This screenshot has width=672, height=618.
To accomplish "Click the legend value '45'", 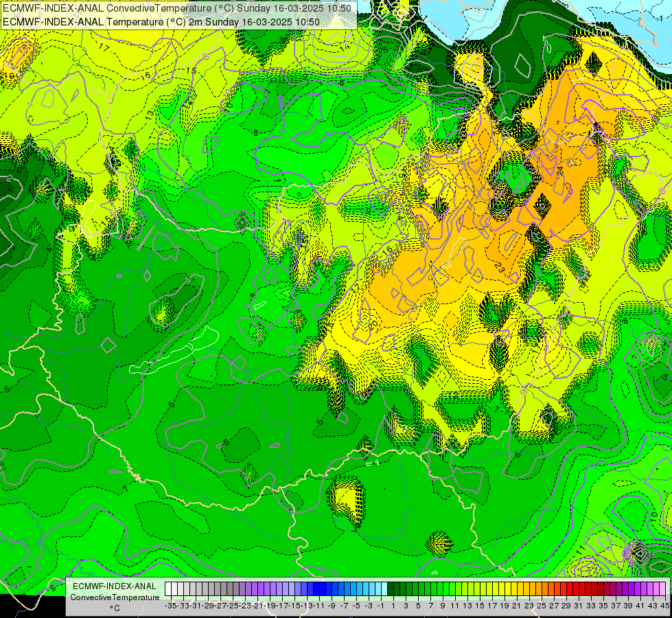I will click(x=664, y=606).
